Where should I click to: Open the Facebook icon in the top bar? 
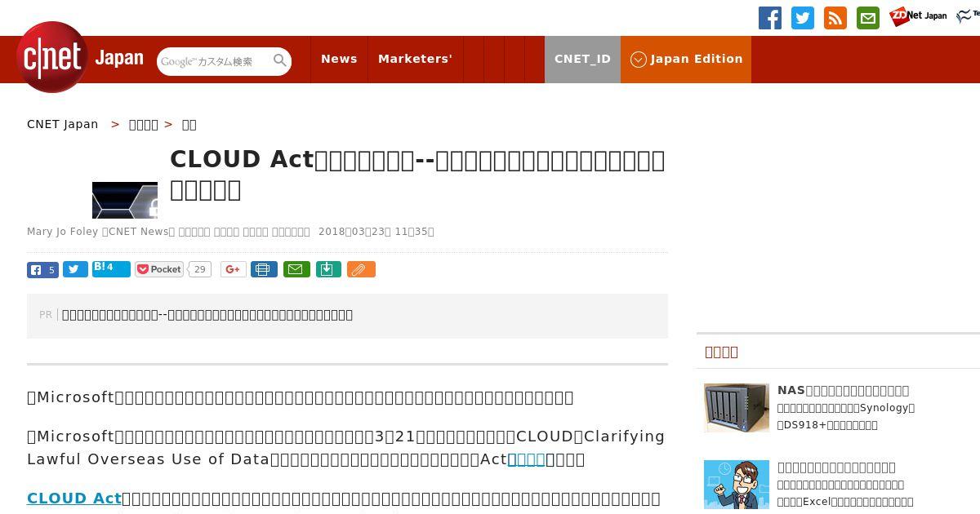click(770, 18)
